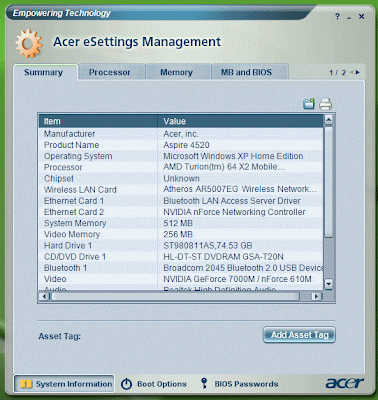The height and width of the screenshot is (400, 378).
Task: Select the Manufacturer row
Action: point(181,134)
